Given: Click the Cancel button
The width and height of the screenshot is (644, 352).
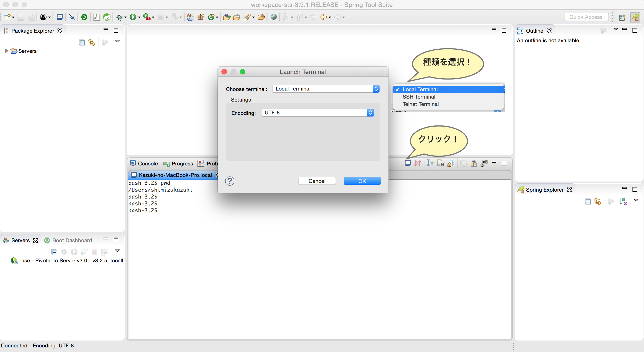Looking at the screenshot, I should point(317,181).
